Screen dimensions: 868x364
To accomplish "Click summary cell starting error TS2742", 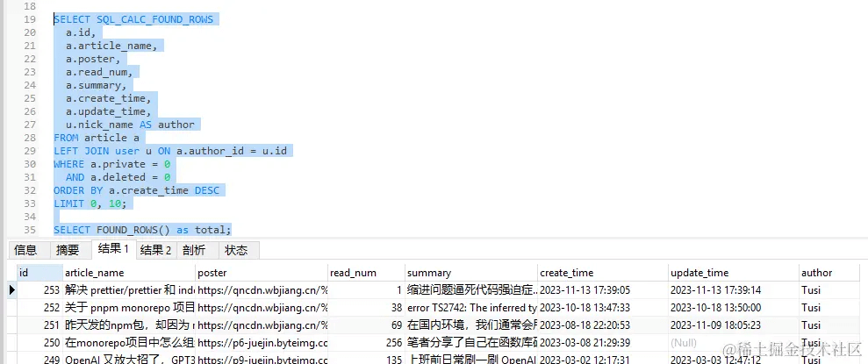I will coord(471,308).
